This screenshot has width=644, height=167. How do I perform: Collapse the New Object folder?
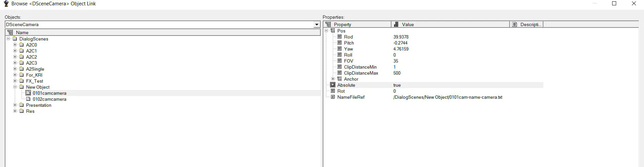pos(15,87)
